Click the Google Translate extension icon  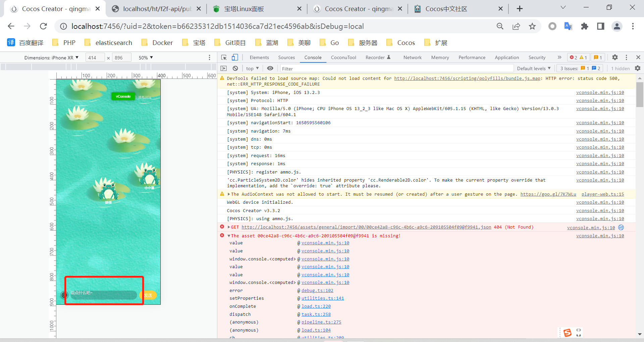click(568, 26)
